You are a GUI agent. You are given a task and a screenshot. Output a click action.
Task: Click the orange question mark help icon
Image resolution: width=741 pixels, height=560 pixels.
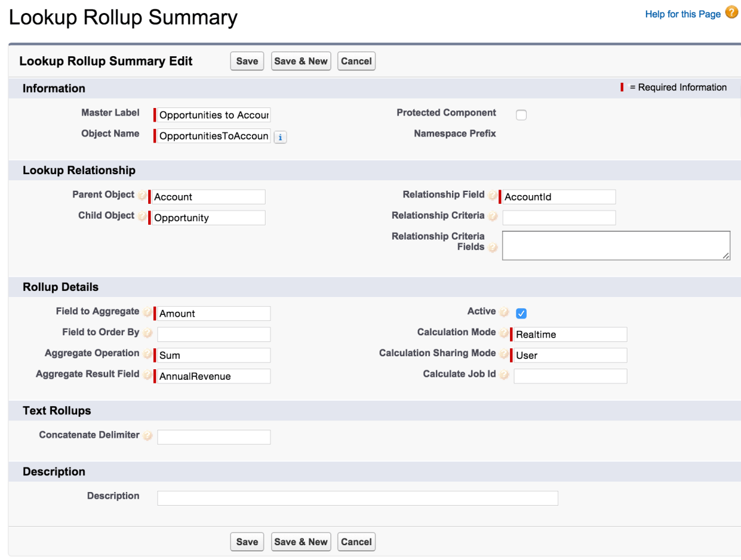point(731,13)
